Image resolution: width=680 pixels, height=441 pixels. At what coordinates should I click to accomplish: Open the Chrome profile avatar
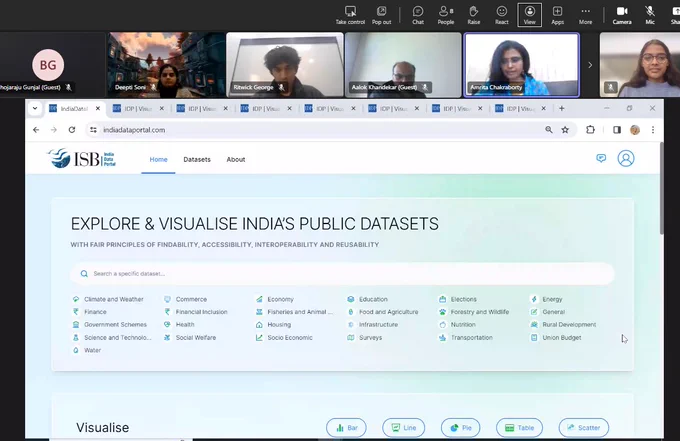coord(635,130)
